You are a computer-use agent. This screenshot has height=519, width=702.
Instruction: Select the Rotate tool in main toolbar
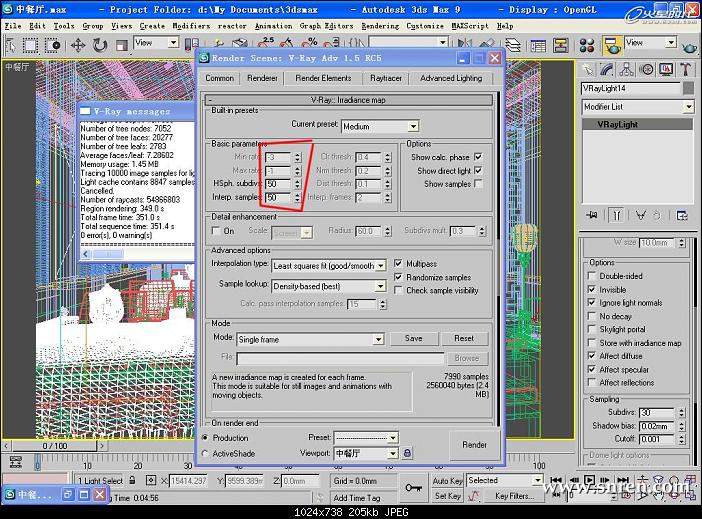100,44
